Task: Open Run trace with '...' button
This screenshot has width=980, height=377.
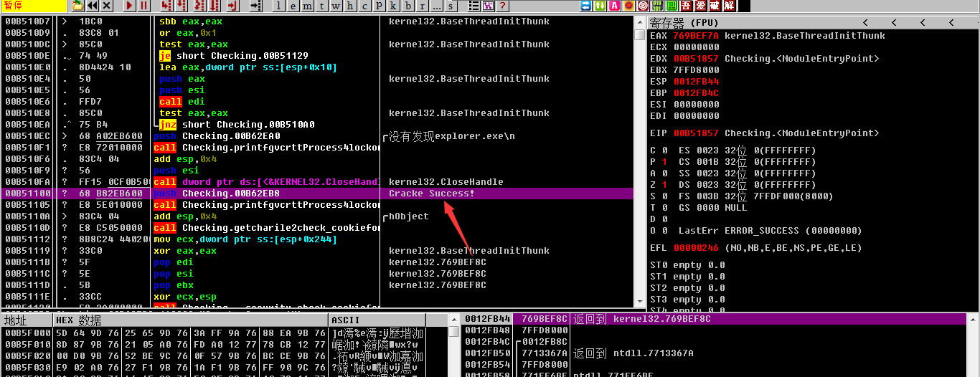Action: coord(436,6)
